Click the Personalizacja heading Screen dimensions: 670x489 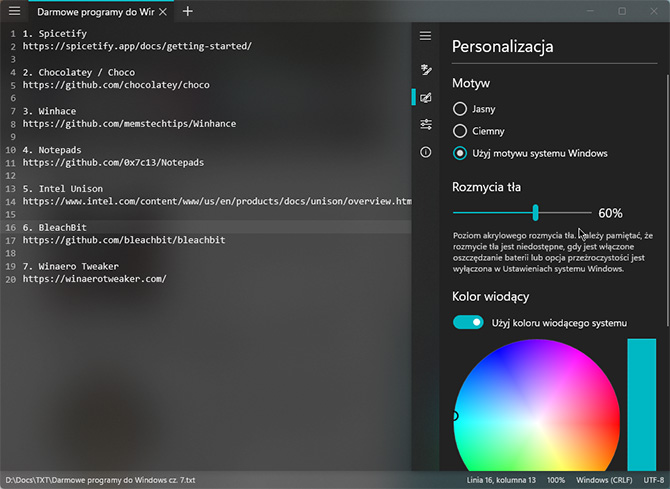click(x=502, y=47)
